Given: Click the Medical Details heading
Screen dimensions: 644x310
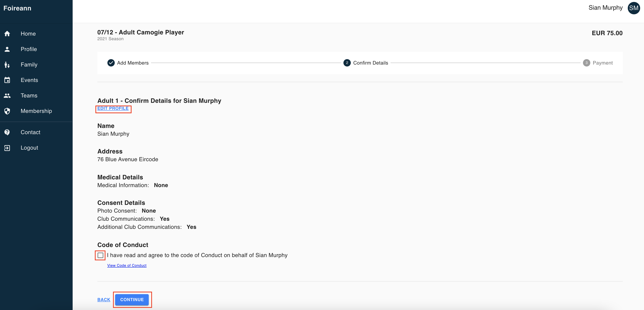Looking at the screenshot, I should (x=120, y=177).
